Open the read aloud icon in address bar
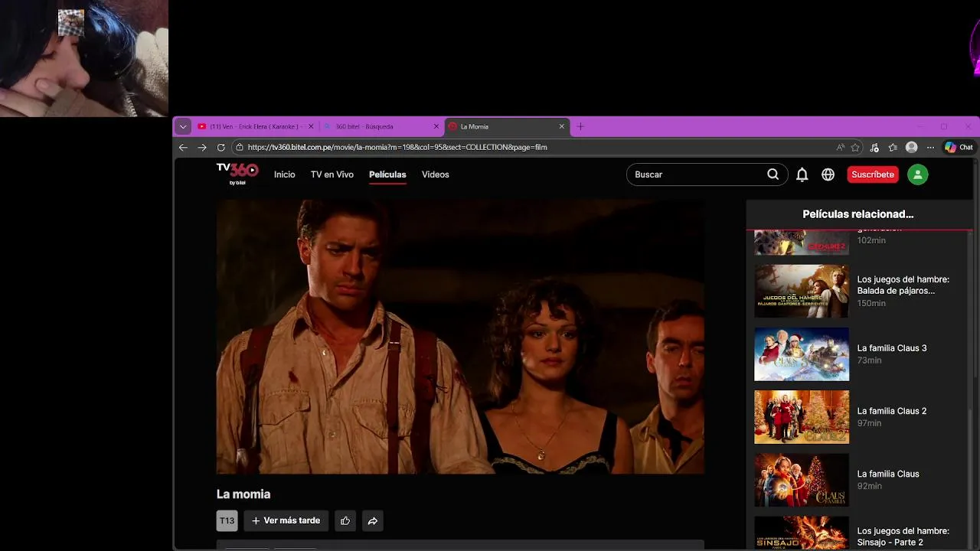The image size is (980, 551). (841, 147)
